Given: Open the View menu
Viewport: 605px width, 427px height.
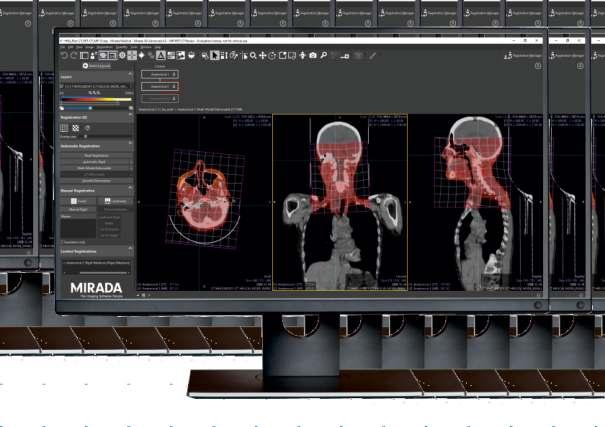Looking at the screenshot, I should 79,47.
